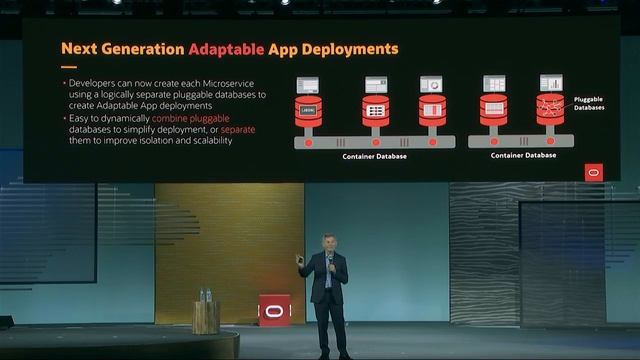
Task: Click the red word 'separate' in bullet
Action: (x=238, y=129)
